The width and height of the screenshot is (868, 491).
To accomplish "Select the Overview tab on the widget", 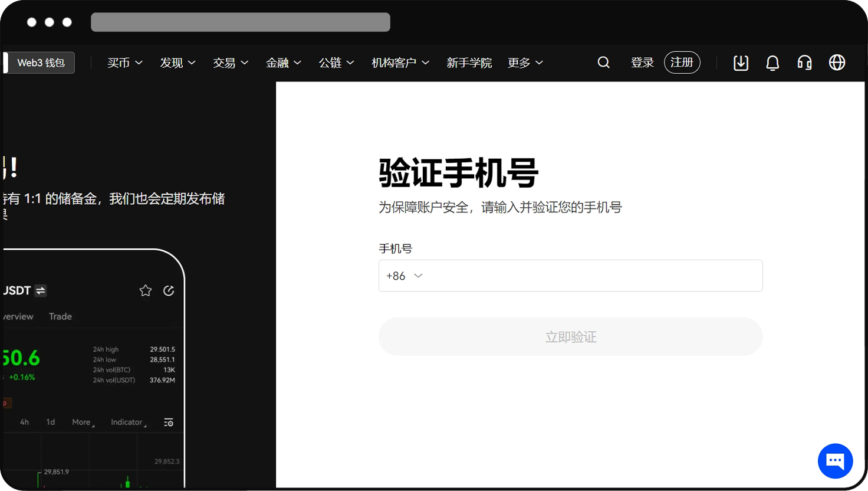I will (x=17, y=316).
